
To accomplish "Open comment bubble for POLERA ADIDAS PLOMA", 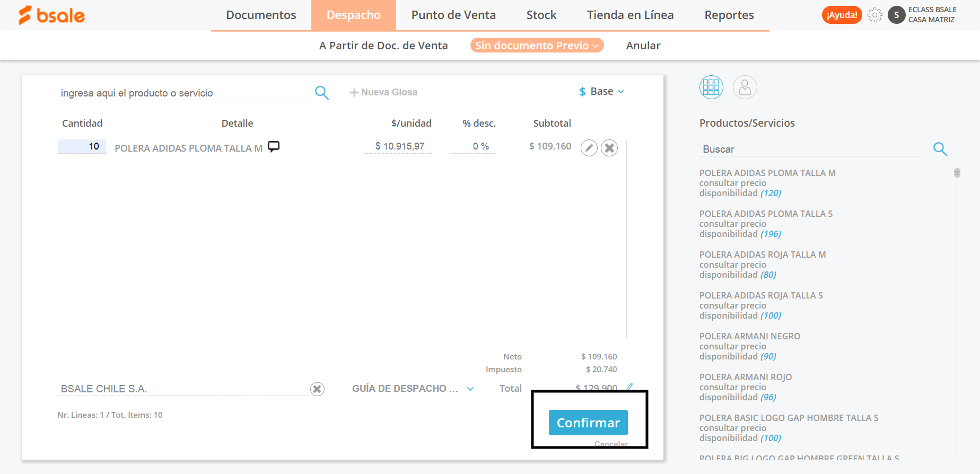I will (274, 146).
